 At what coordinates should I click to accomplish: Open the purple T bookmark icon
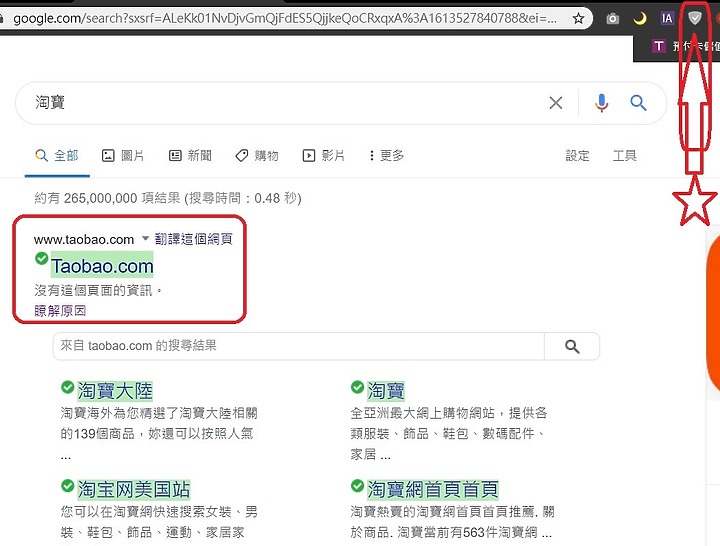[659, 45]
